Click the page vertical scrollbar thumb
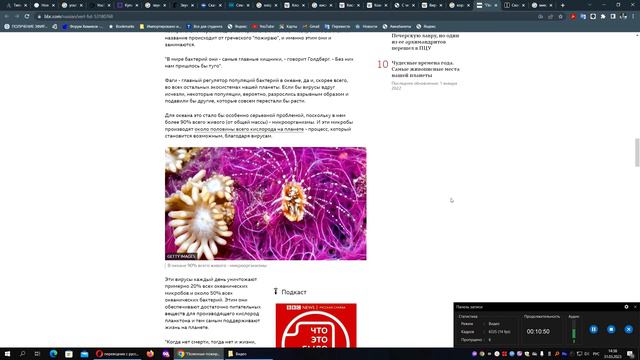Screen dimensions: 640x360 click(x=637, y=152)
